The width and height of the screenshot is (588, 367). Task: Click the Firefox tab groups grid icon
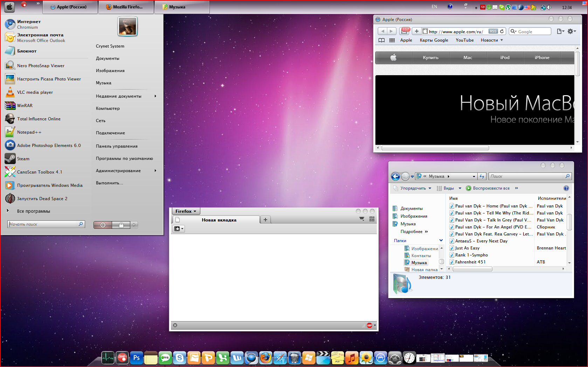pyautogui.click(x=372, y=219)
